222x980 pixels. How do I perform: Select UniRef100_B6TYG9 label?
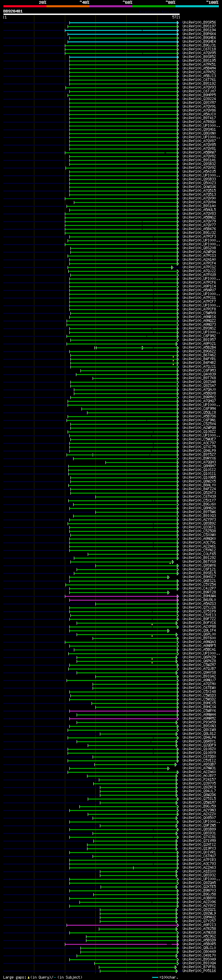[x=199, y=561]
